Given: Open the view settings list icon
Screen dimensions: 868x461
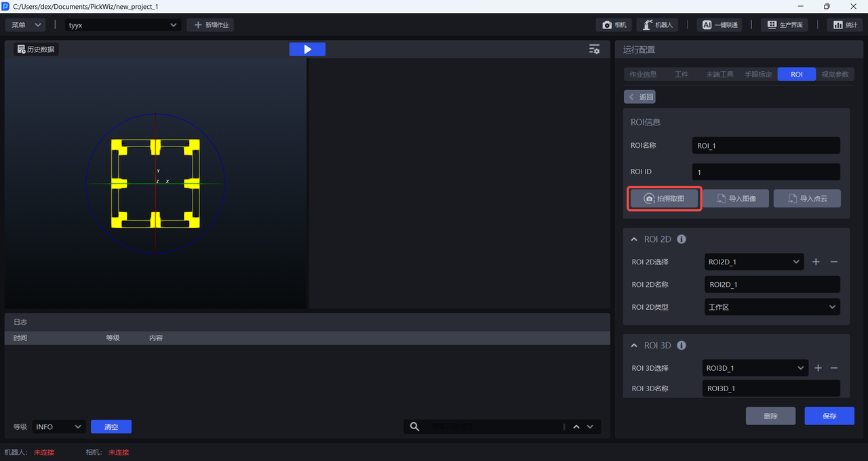Looking at the screenshot, I should pyautogui.click(x=594, y=49).
